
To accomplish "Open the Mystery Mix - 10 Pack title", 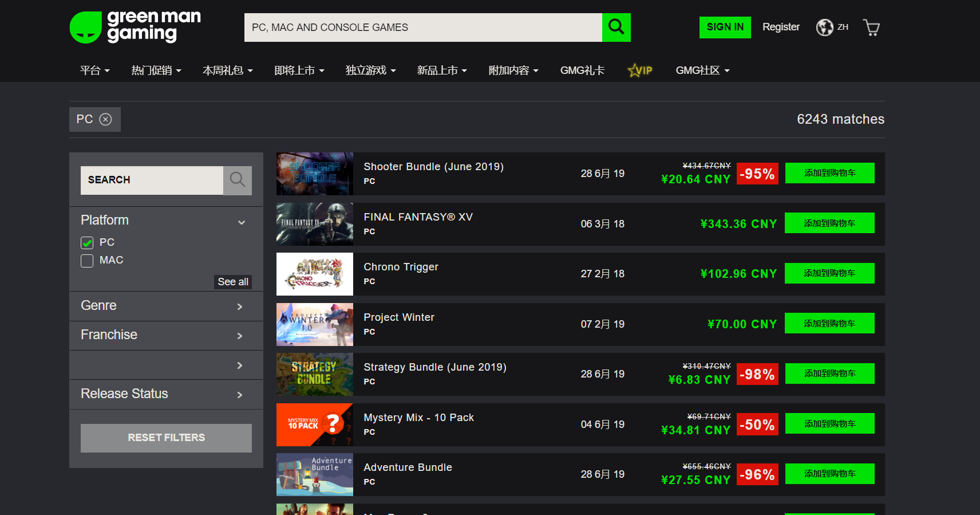I will click(x=418, y=418).
